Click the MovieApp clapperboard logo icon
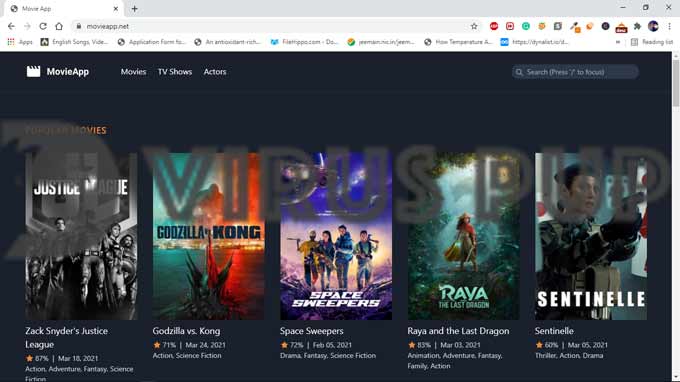The height and width of the screenshot is (382, 680). (33, 72)
